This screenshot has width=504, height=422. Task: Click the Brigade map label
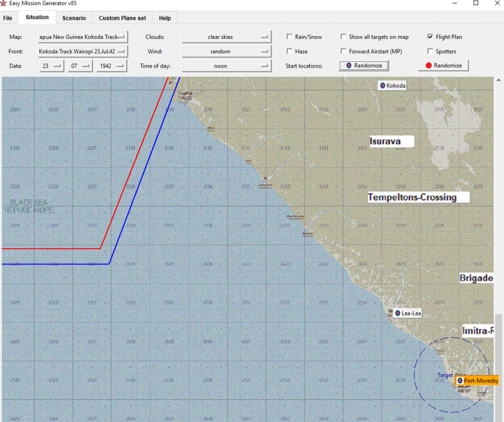point(476,278)
